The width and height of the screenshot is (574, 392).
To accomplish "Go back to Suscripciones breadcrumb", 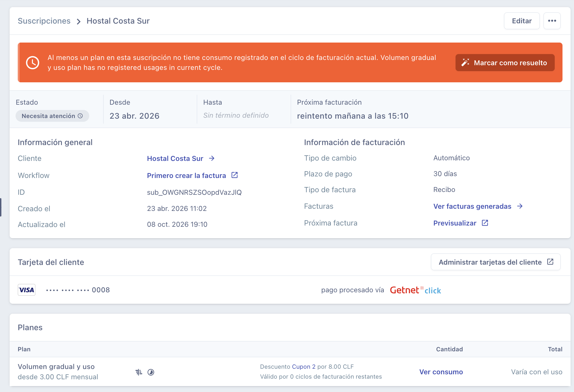I will click(x=44, y=21).
